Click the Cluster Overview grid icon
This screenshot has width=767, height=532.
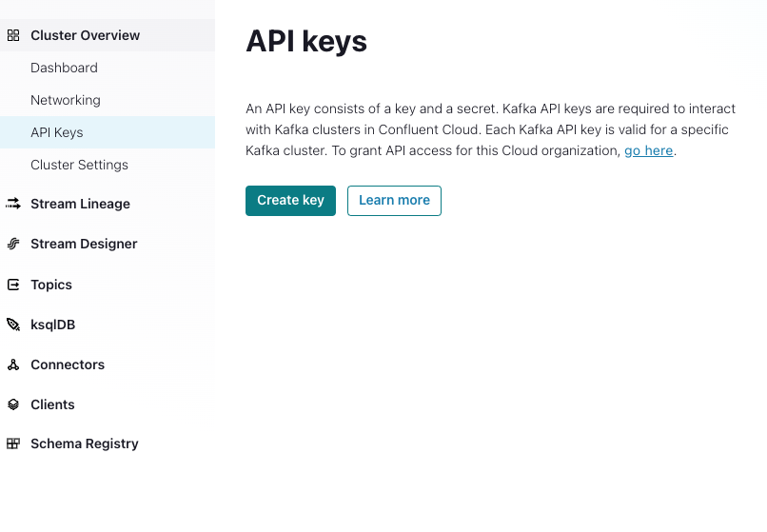point(13,35)
